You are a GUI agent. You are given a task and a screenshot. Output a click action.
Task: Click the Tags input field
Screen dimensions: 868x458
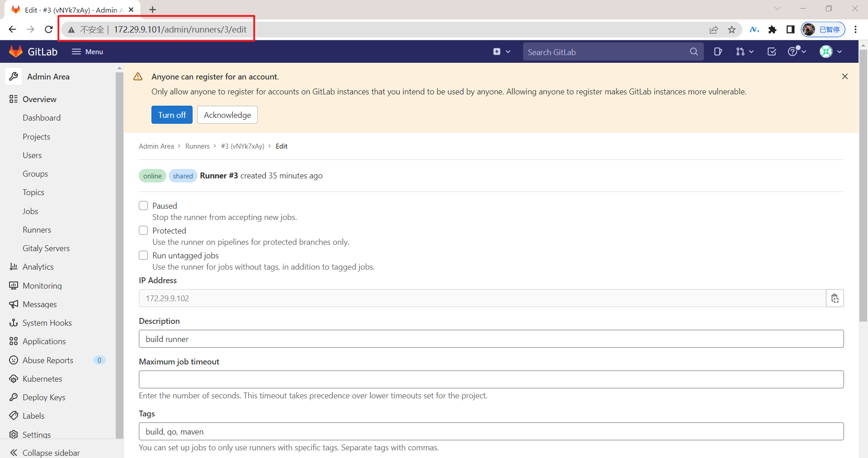point(491,431)
